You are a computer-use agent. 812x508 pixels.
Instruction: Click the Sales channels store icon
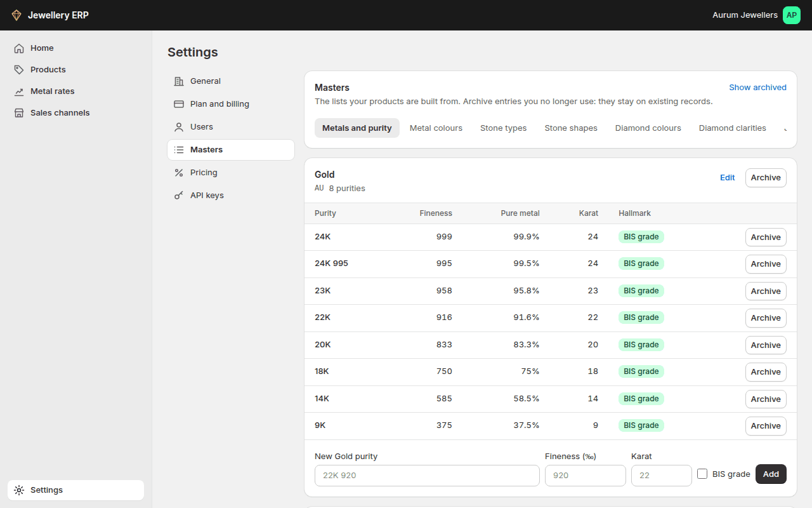pyautogui.click(x=19, y=113)
